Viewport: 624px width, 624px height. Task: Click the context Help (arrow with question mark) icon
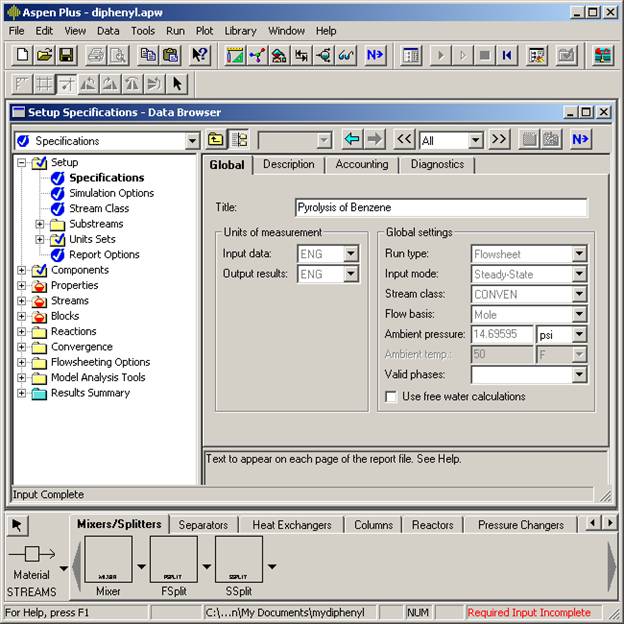pos(200,55)
